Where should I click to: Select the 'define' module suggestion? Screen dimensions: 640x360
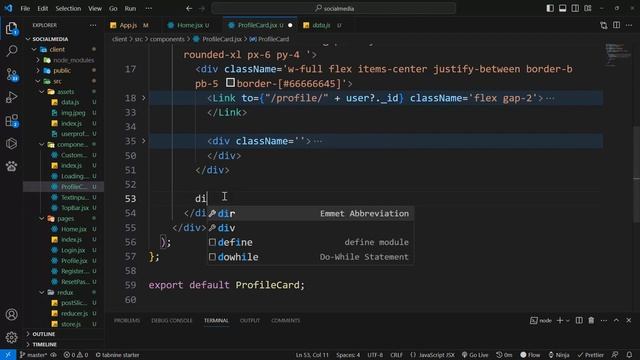click(310, 242)
